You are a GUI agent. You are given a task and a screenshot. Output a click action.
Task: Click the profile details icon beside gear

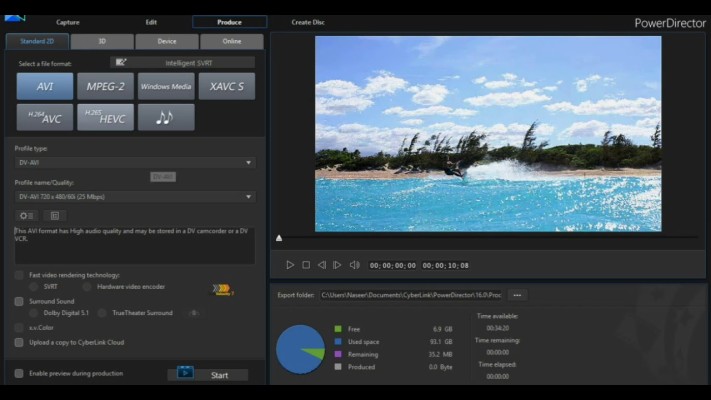(x=55, y=215)
